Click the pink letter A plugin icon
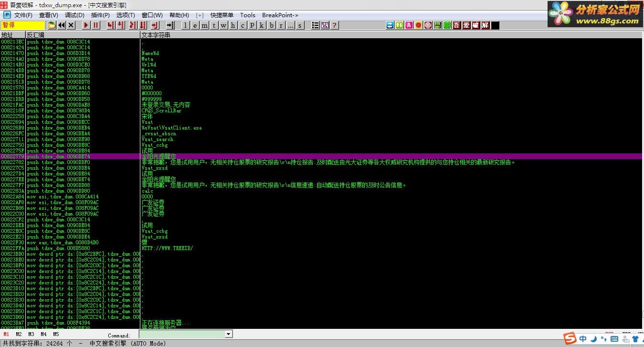 (x=409, y=25)
